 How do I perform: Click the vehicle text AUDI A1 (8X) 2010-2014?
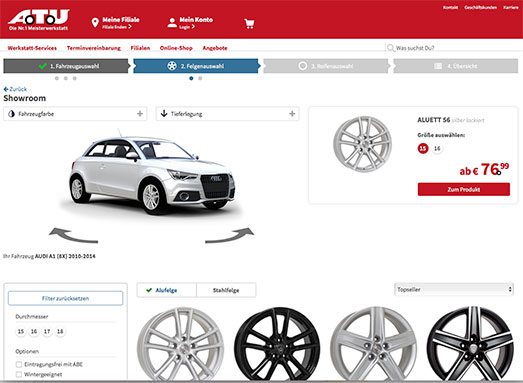click(x=65, y=256)
